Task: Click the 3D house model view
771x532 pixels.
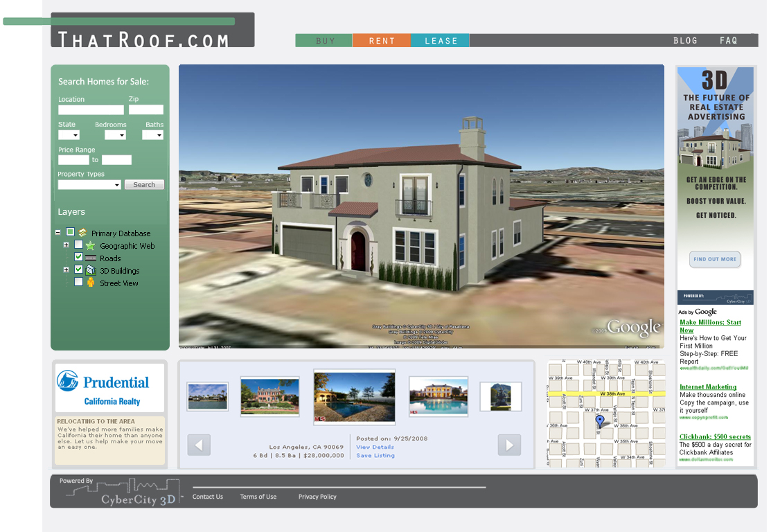Action: point(421,206)
